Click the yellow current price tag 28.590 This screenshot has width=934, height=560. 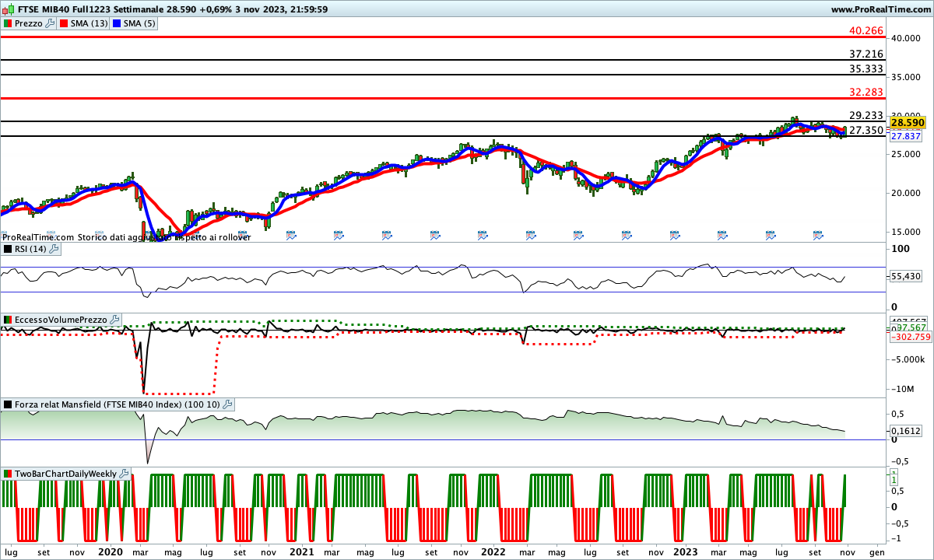[908, 123]
